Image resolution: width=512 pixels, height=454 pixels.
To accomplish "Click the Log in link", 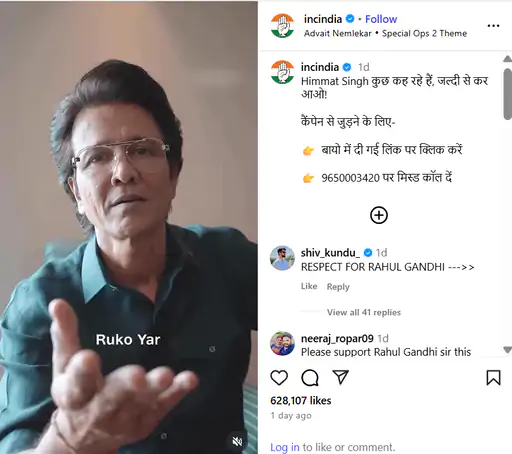I will pyautogui.click(x=285, y=447).
